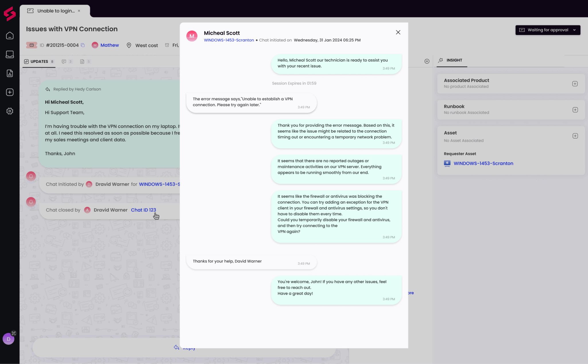
Task: Open the Waiting for approval status dropdown
Action: [548, 30]
